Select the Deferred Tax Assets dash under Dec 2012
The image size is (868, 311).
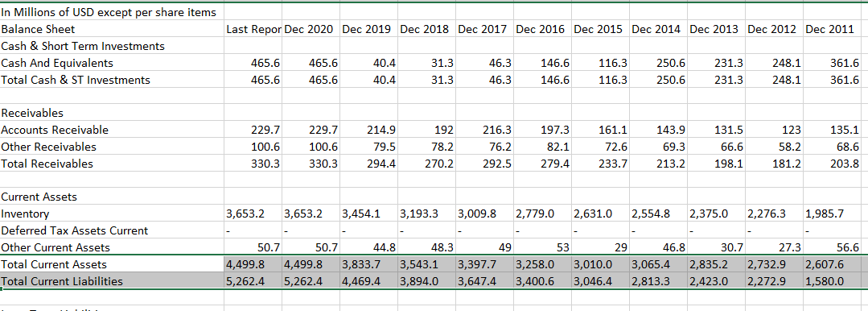point(773,230)
